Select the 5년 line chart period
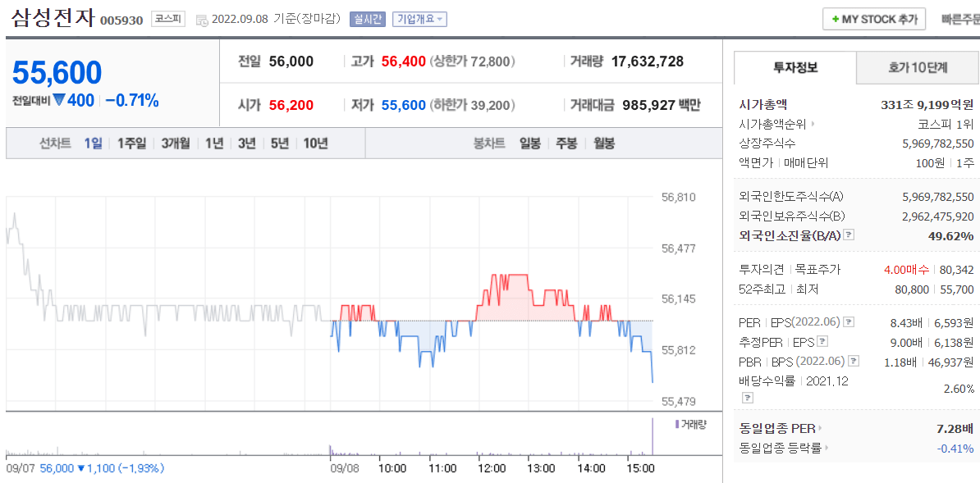980x483 pixels. pyautogui.click(x=279, y=143)
